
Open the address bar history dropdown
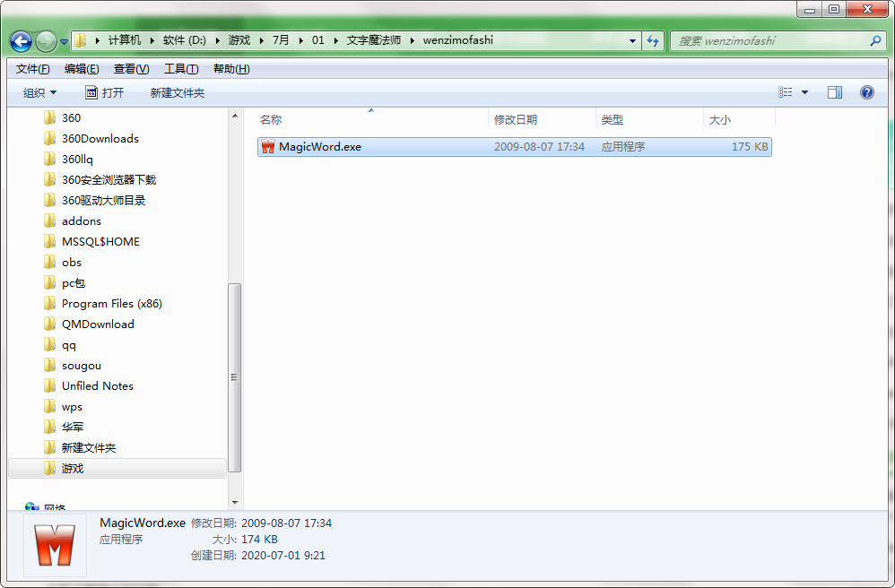coord(632,41)
